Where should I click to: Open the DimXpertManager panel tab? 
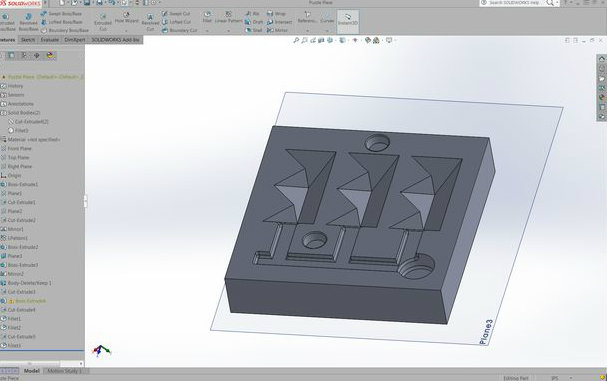point(37,56)
